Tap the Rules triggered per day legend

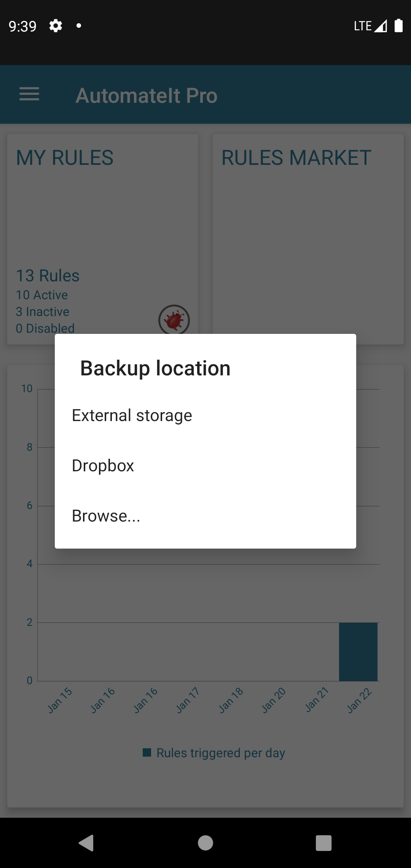coord(214,753)
